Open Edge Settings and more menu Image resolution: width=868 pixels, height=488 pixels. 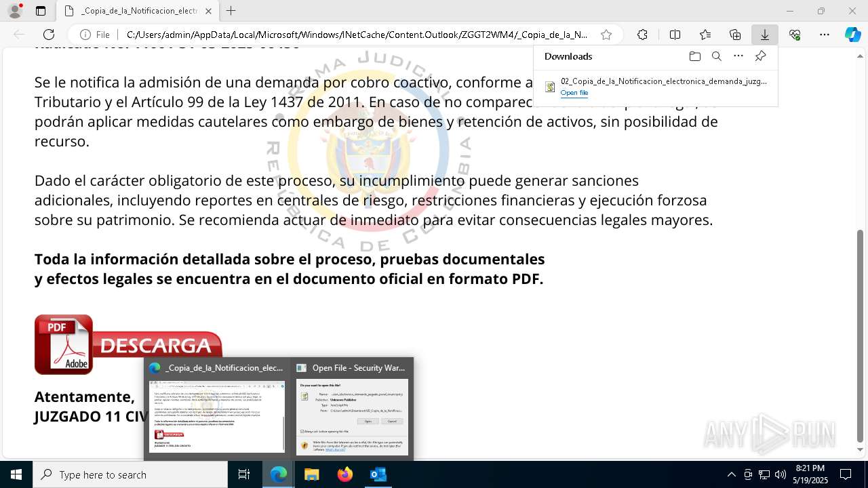(825, 35)
